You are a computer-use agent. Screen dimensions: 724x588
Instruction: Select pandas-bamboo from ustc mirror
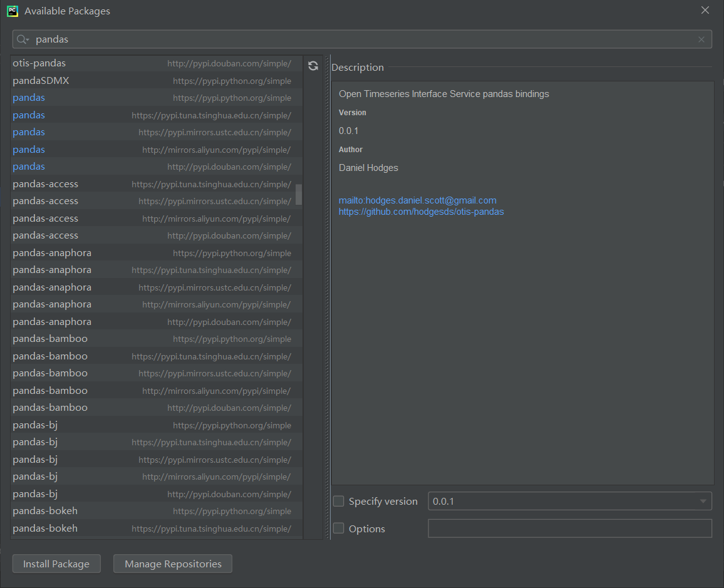pyautogui.click(x=157, y=373)
